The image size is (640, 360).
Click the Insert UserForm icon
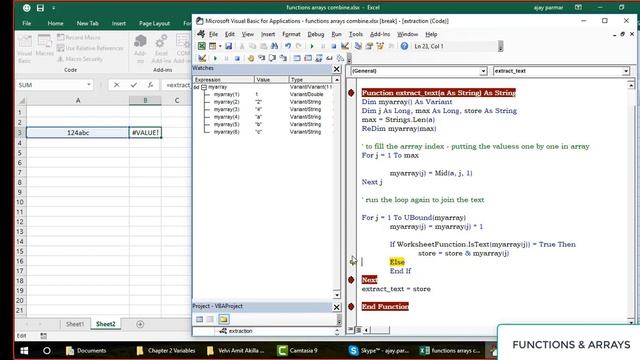coord(212,46)
